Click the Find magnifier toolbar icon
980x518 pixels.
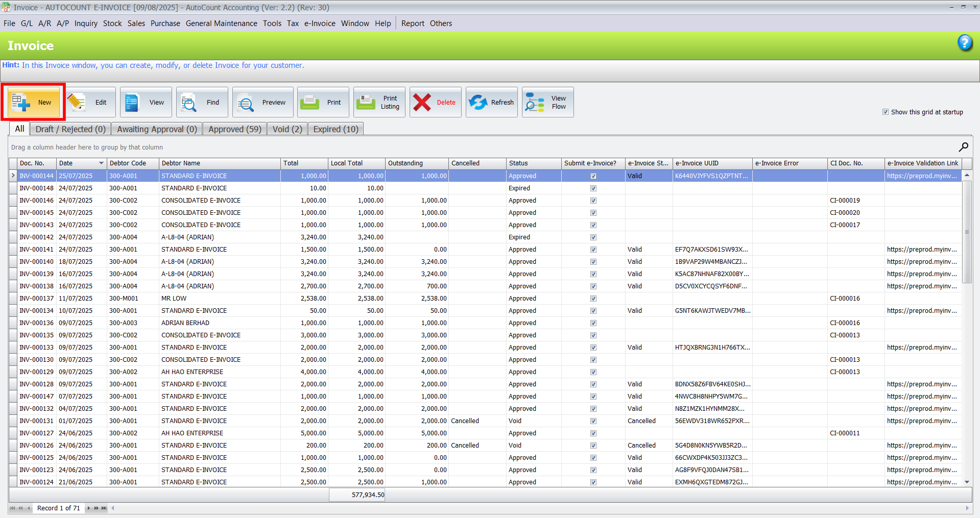188,103
